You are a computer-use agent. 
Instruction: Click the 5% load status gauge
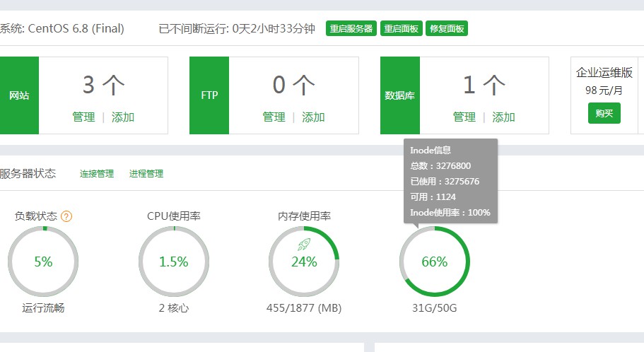(43, 262)
